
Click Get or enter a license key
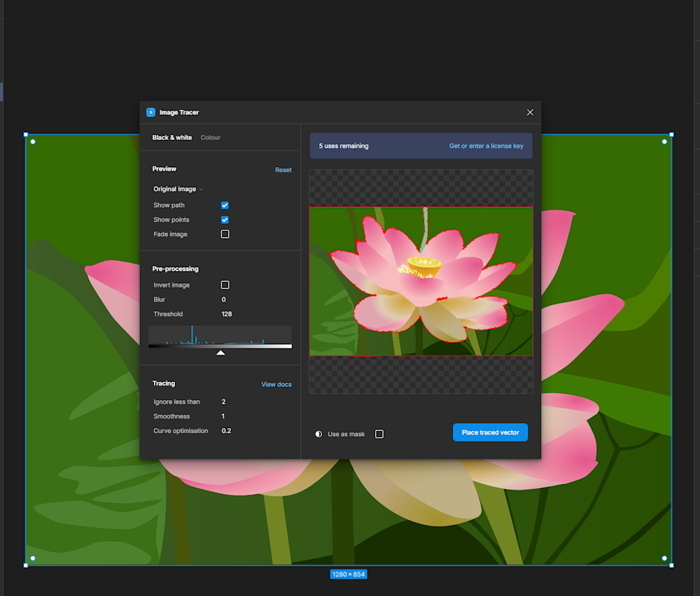[x=486, y=146]
